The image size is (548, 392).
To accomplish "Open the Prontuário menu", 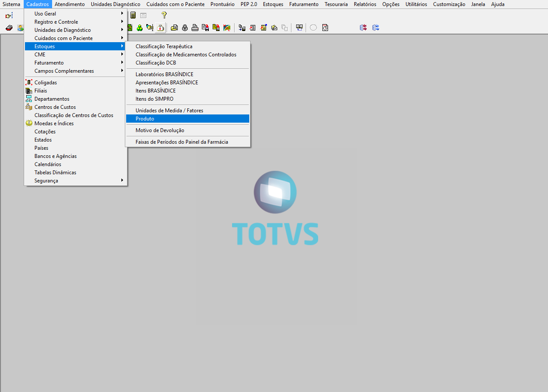I will 223,4.
